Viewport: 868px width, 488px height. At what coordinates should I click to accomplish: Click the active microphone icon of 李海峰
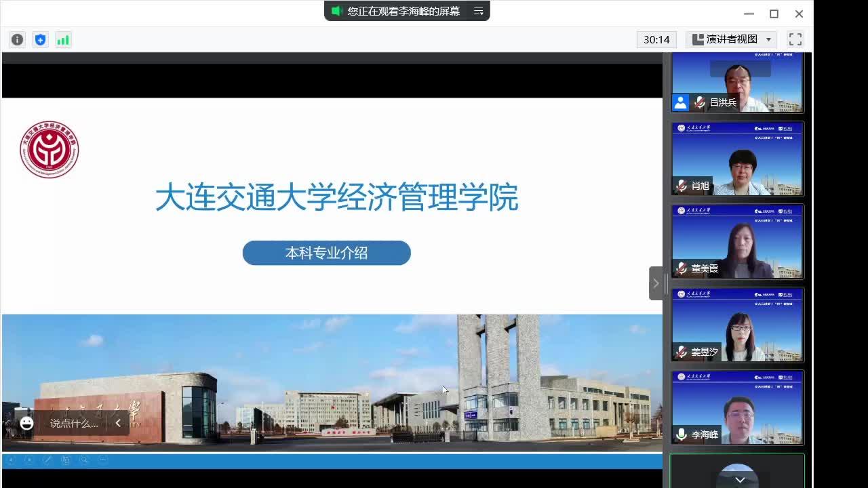(682, 434)
